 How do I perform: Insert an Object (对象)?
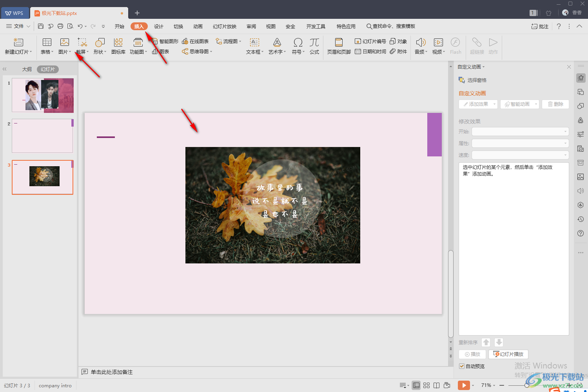(398, 41)
